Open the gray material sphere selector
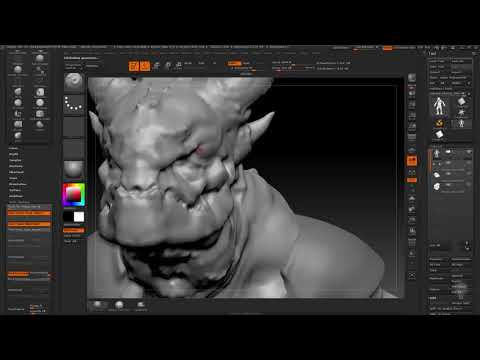The height and width of the screenshot is (360, 480). click(x=74, y=170)
